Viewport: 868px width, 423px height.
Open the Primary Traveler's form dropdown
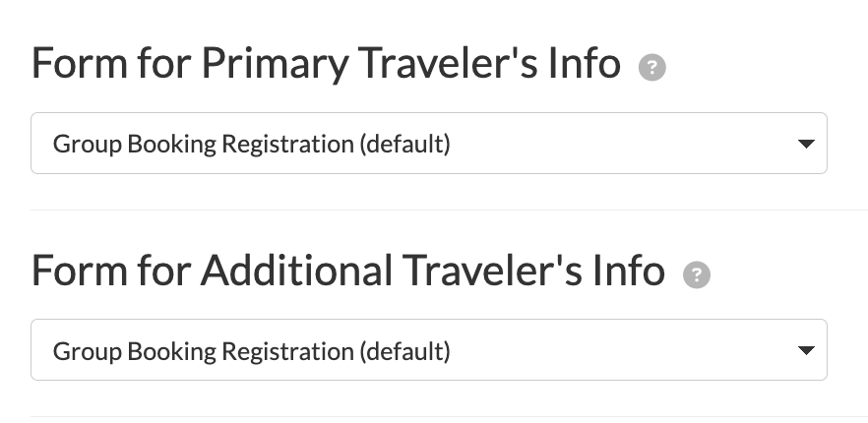(x=428, y=144)
